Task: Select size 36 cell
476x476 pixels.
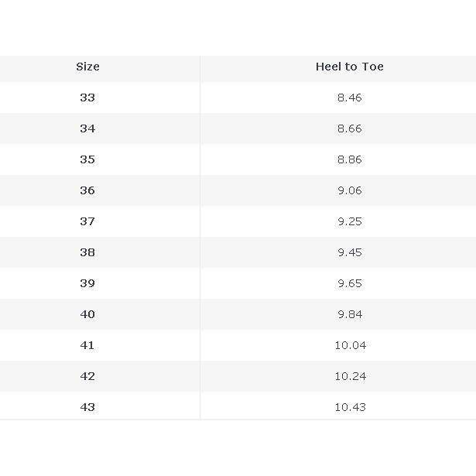Action: coord(87,190)
